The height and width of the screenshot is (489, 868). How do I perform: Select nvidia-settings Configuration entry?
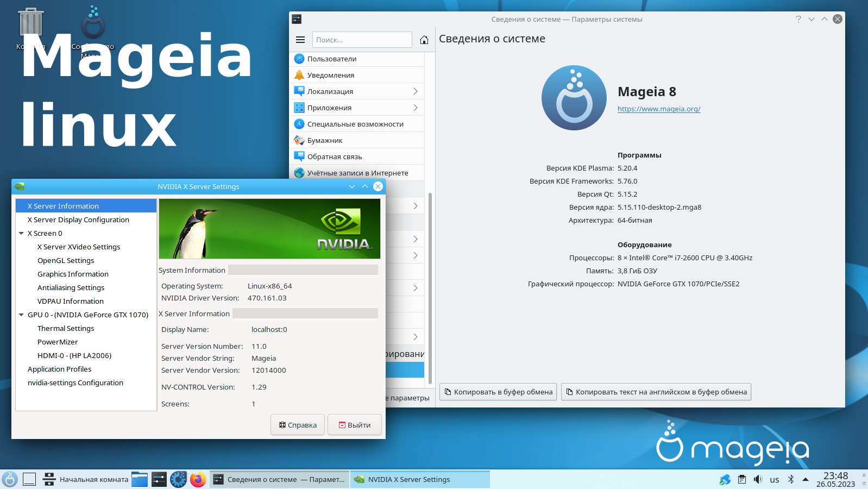(76, 383)
